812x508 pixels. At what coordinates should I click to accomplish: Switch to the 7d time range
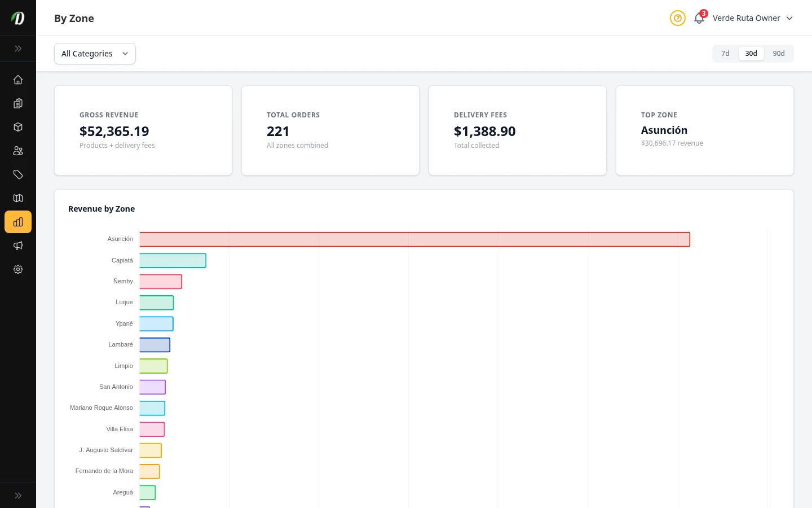click(x=725, y=53)
